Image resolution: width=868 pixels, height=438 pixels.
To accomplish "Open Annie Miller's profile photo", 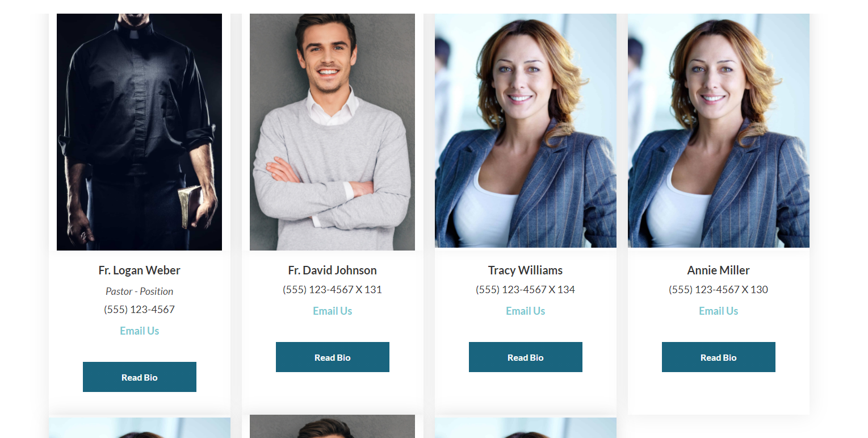I will coord(719,131).
